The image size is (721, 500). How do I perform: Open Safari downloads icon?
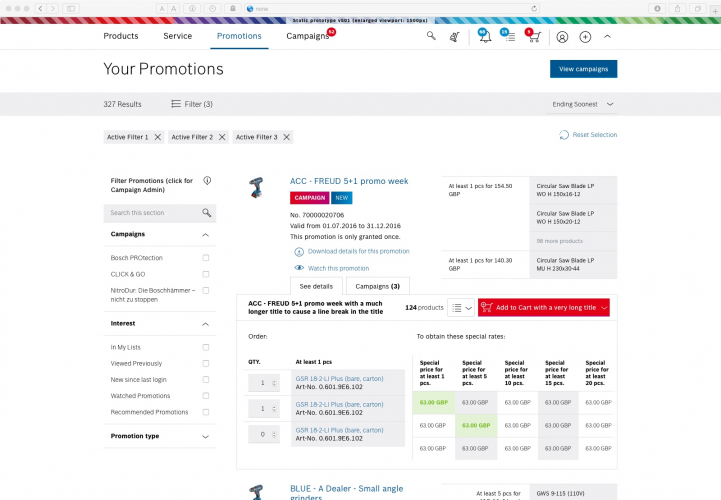[657, 8]
